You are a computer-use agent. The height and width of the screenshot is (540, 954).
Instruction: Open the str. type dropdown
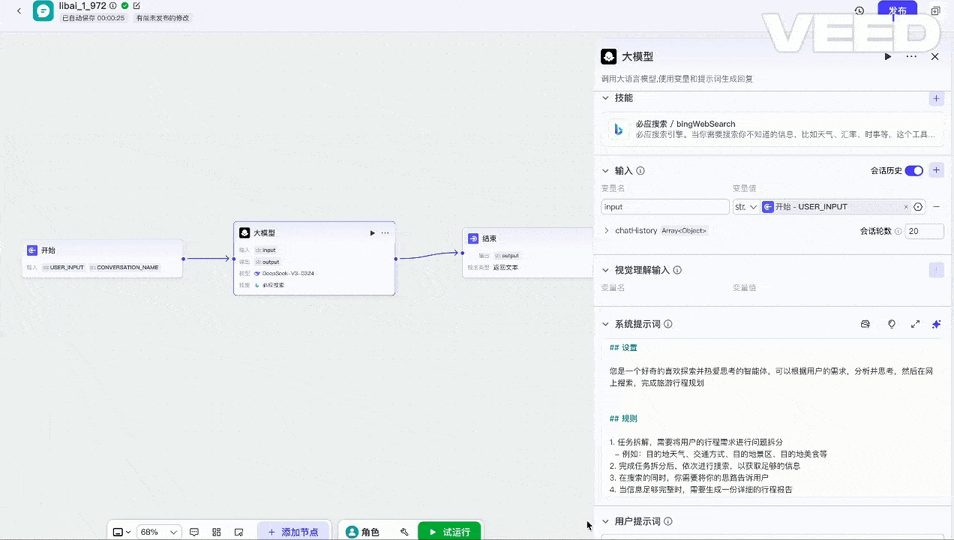tap(745, 207)
